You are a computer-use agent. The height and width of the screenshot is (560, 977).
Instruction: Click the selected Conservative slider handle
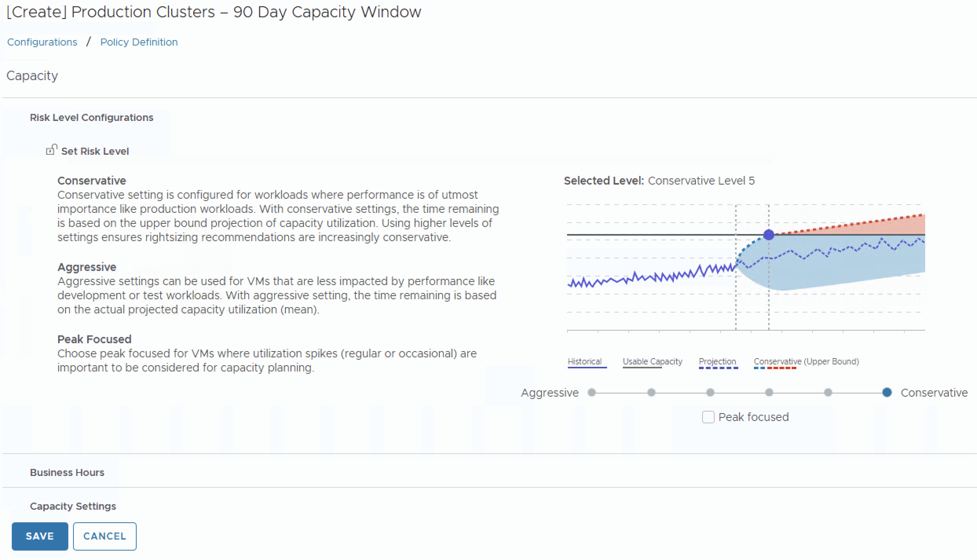[x=887, y=392]
